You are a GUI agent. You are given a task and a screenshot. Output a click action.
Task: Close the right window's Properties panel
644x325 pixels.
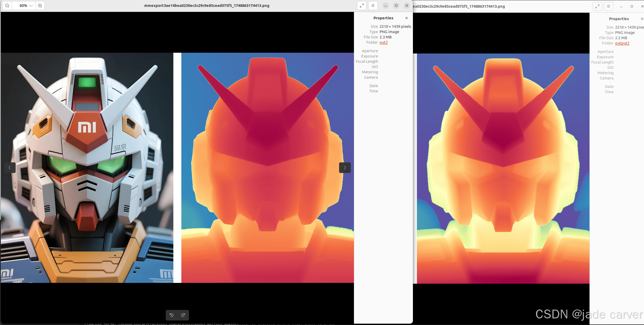(x=642, y=19)
